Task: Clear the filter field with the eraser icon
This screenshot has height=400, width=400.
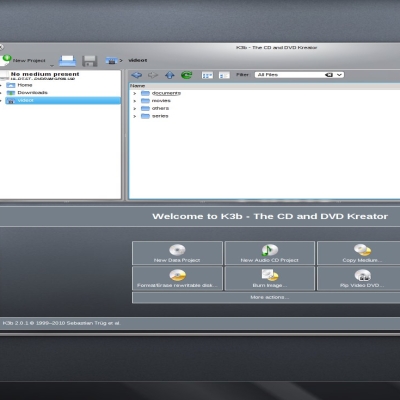Action: click(x=329, y=75)
